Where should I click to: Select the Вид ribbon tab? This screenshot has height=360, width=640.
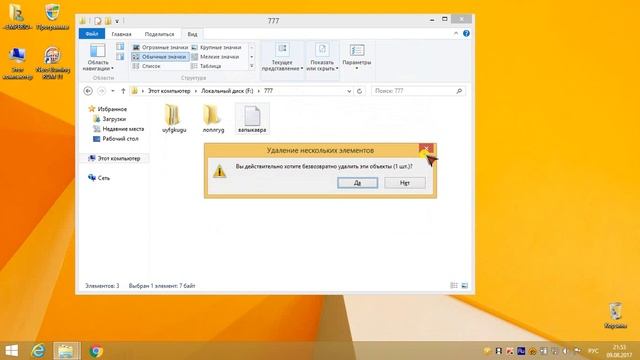192,34
